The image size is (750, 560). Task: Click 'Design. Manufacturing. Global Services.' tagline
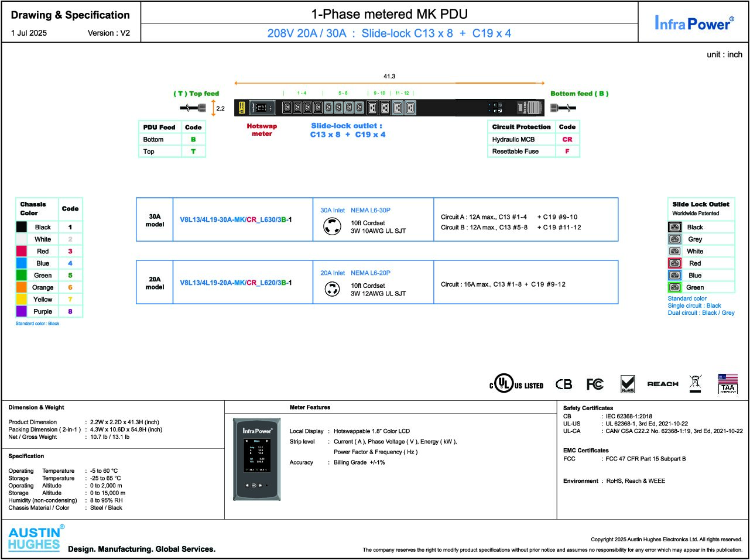point(142,549)
